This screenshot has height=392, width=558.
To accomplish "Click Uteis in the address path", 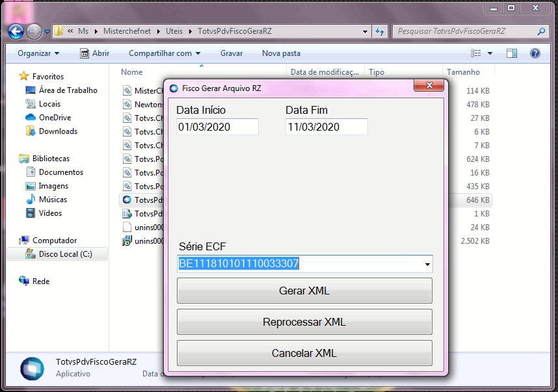I will (174, 31).
